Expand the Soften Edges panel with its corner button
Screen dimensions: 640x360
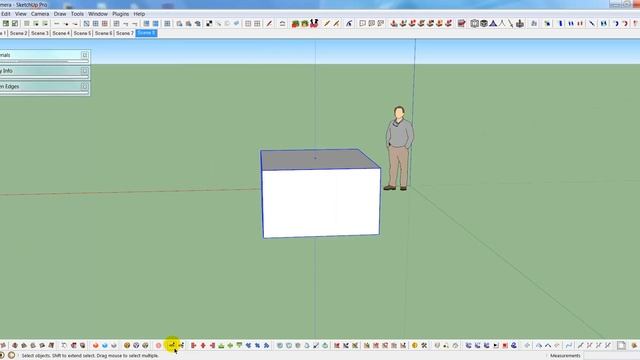[x=84, y=87]
